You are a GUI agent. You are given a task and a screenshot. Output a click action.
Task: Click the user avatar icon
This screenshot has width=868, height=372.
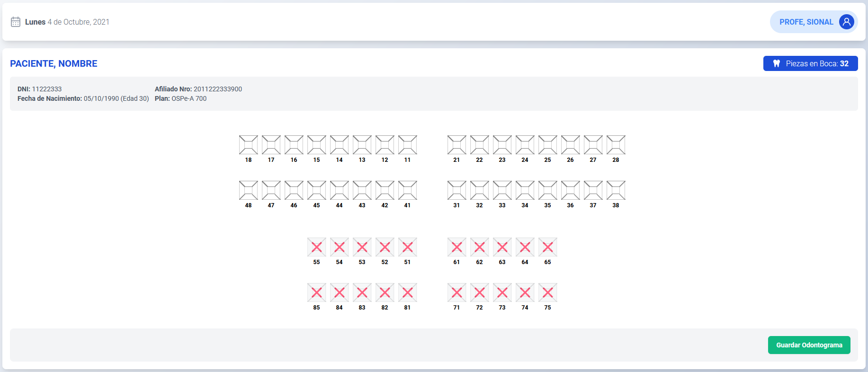point(846,22)
